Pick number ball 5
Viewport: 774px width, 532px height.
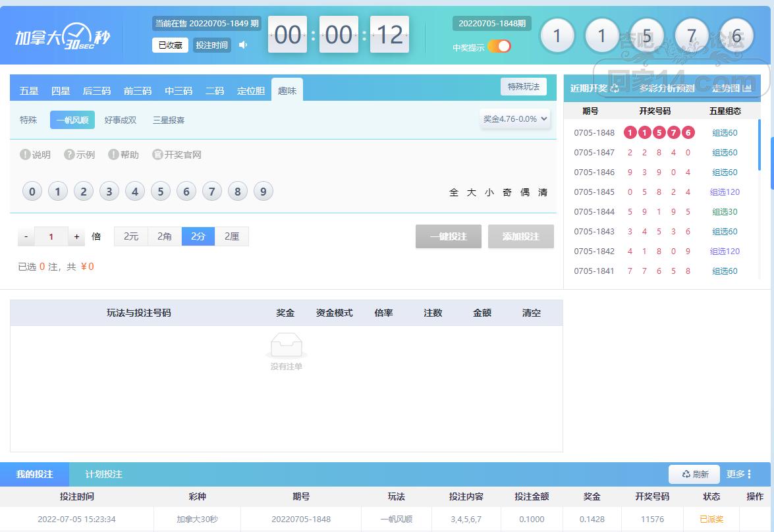tap(160, 192)
